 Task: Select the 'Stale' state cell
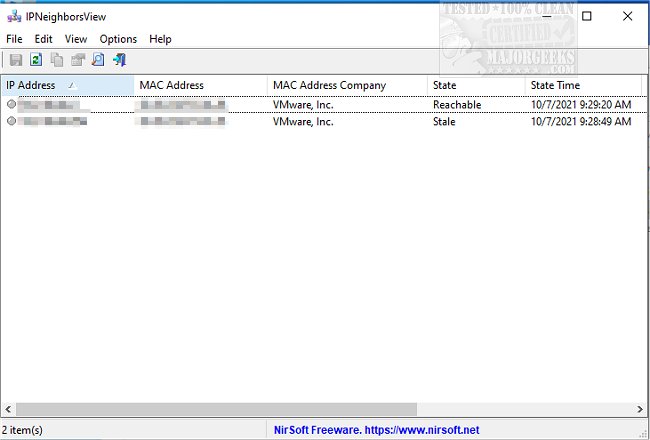(444, 122)
